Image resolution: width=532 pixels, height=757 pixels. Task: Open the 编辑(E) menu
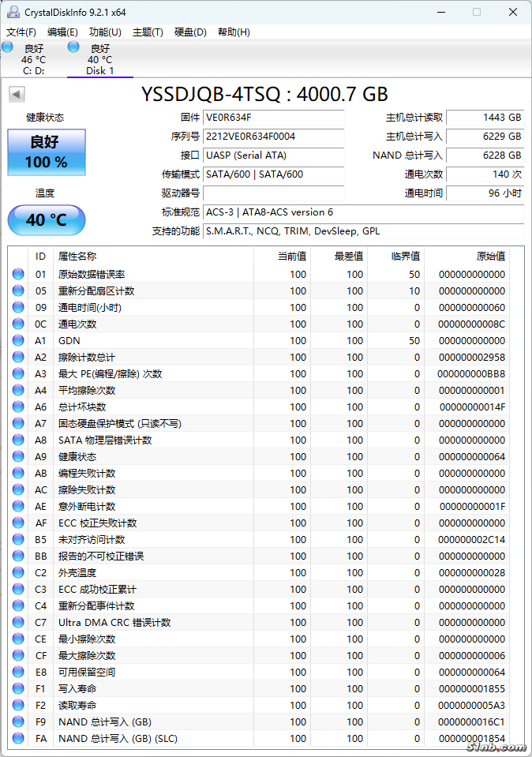click(x=62, y=32)
